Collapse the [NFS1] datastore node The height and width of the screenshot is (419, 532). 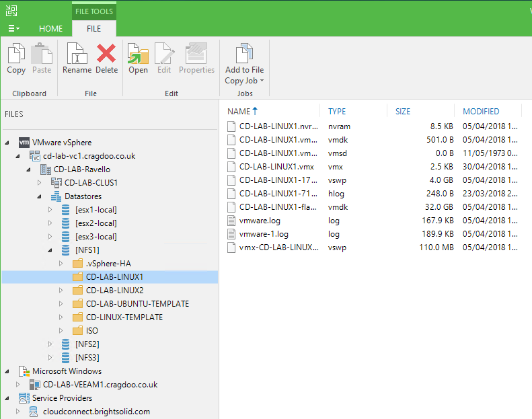(x=50, y=250)
